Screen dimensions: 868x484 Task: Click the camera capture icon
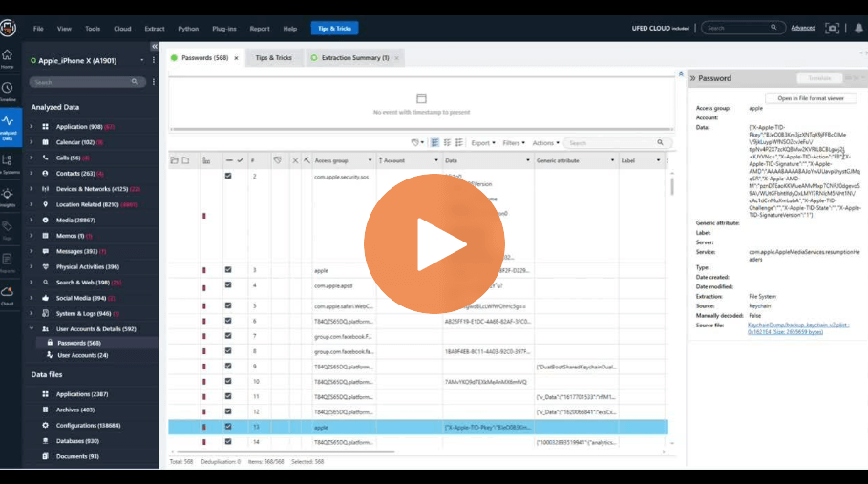tap(833, 29)
